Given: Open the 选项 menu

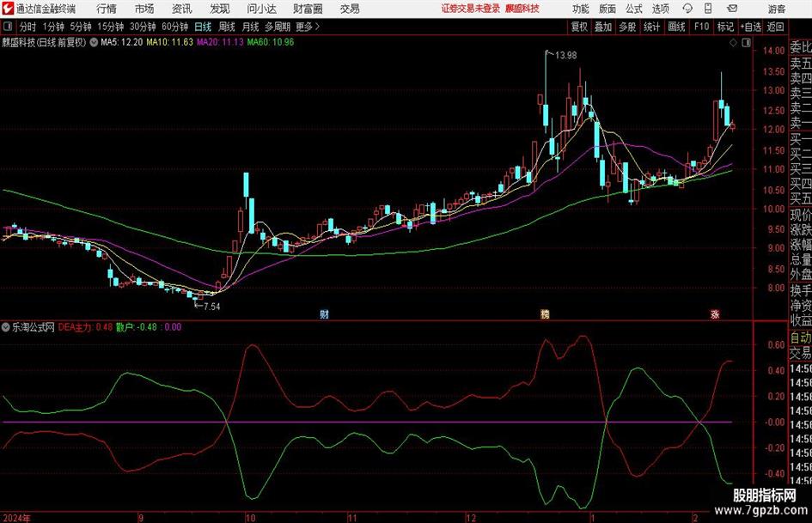Looking at the screenshot, I should click(x=660, y=9).
